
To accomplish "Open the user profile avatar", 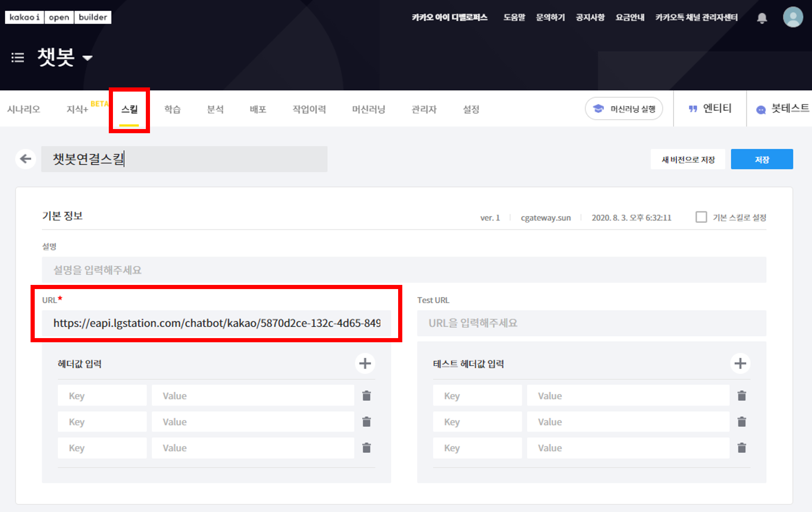I will [x=793, y=18].
